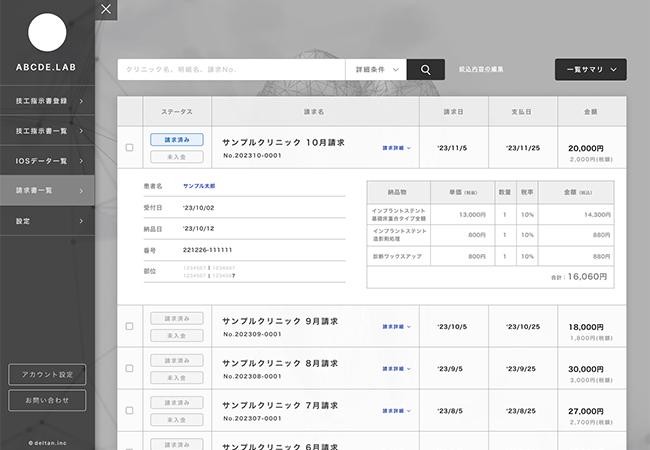Expand 請求詳細 for 9月請求

pyautogui.click(x=396, y=327)
